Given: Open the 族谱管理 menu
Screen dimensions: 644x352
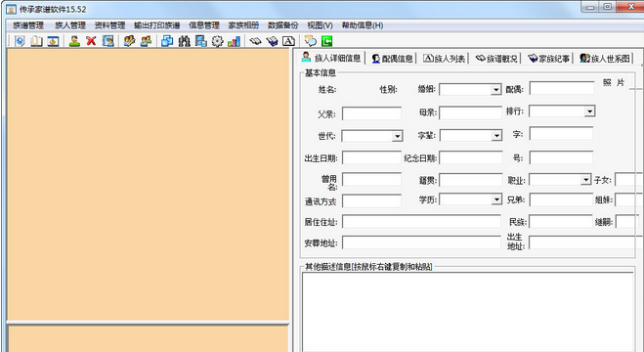Looking at the screenshot, I should (x=28, y=25).
